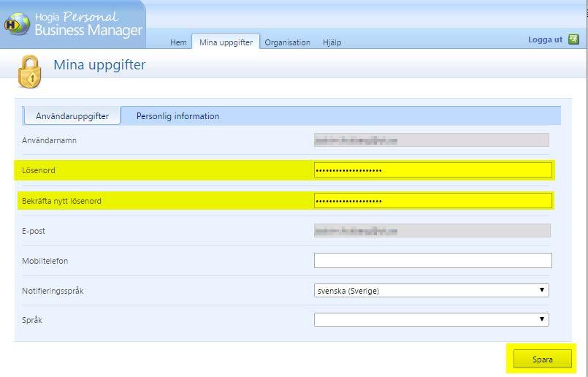
Task: Focus the Lösenord password field
Action: pos(432,170)
